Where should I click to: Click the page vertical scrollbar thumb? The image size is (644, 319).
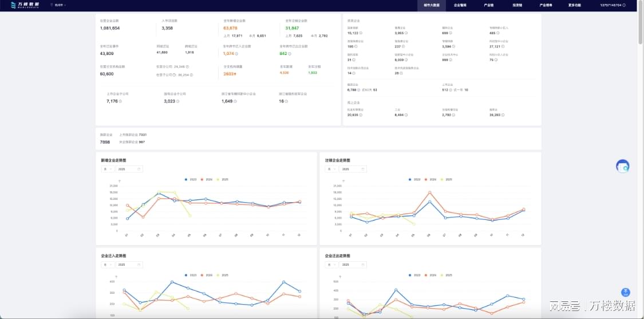point(641,23)
